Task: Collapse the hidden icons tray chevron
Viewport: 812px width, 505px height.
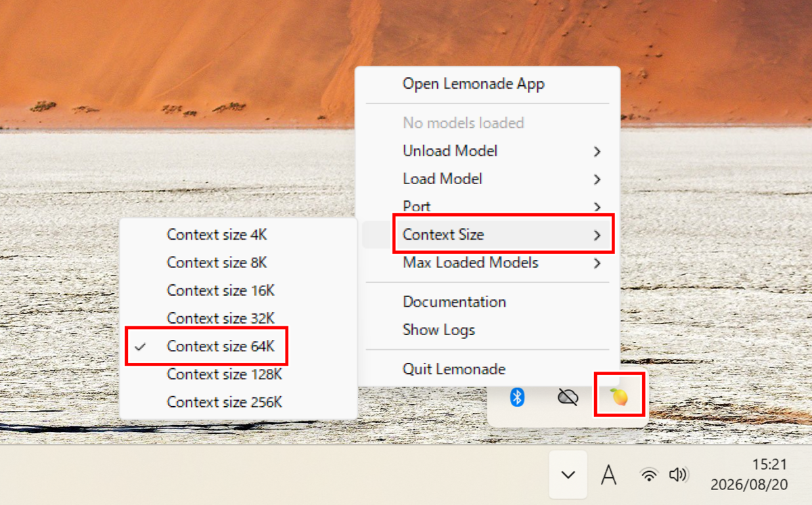Action: 568,475
